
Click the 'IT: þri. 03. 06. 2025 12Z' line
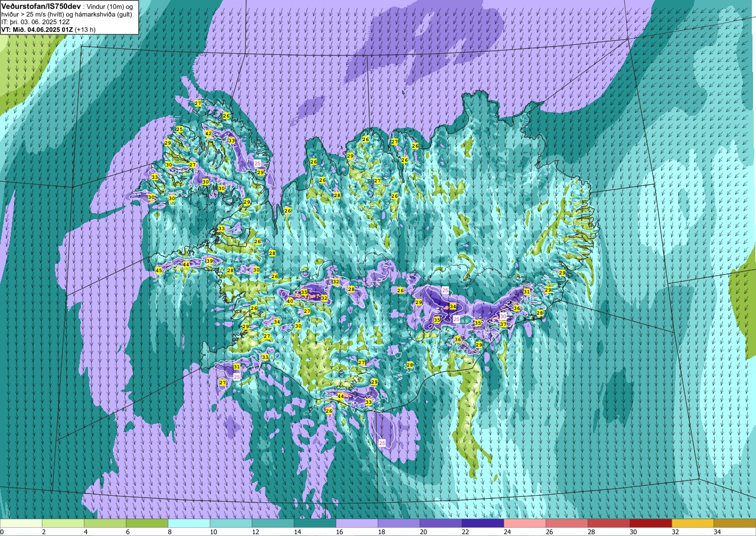[x=35, y=22]
